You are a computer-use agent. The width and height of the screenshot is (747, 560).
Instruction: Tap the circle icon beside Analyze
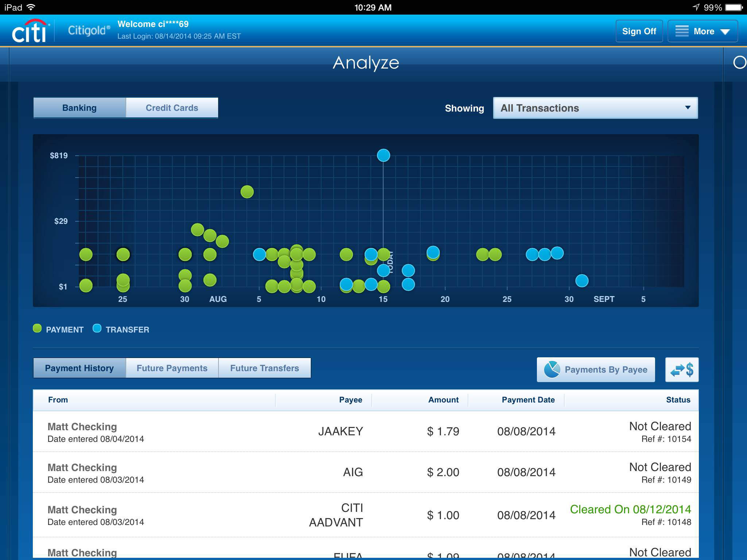click(x=740, y=62)
